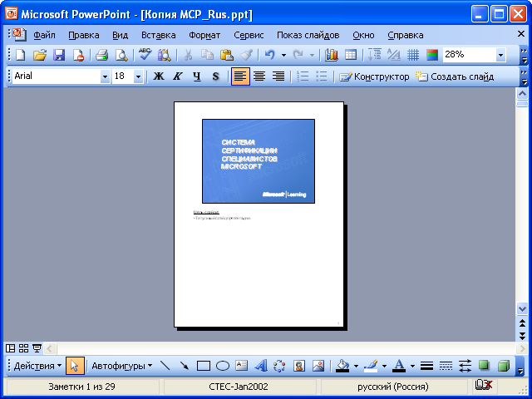Select the Line drawing tool
The height and width of the screenshot is (399, 532).
click(165, 366)
